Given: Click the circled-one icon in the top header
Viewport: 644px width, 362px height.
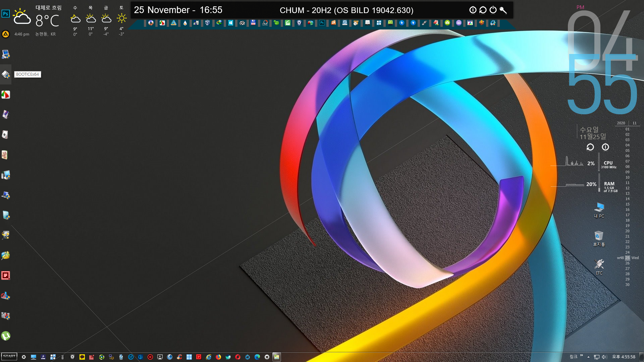Looking at the screenshot, I should tap(473, 10).
